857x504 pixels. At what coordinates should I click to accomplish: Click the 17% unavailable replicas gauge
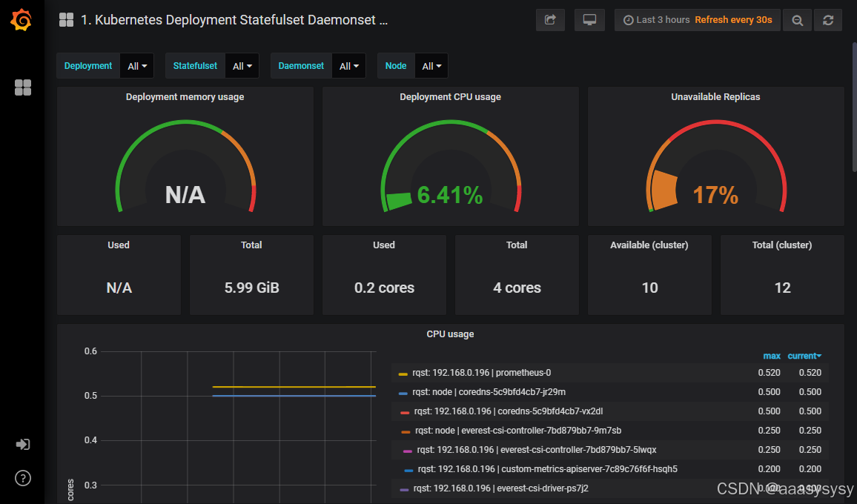(715, 195)
